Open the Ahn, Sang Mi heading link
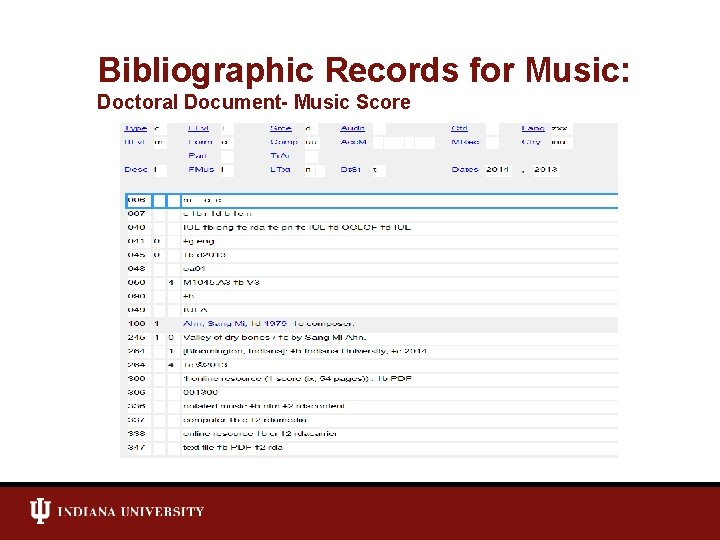 pyautogui.click(x=235, y=324)
